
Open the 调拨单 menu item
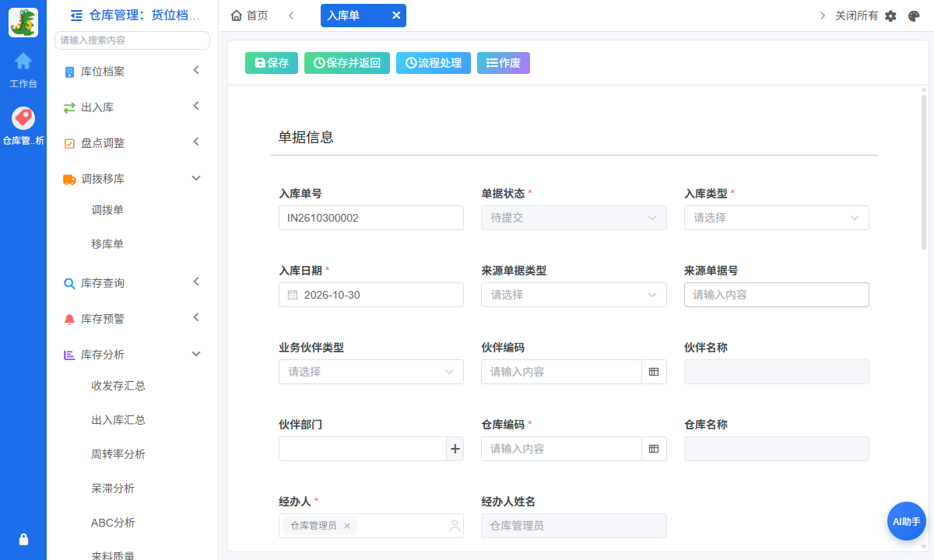tap(107, 210)
